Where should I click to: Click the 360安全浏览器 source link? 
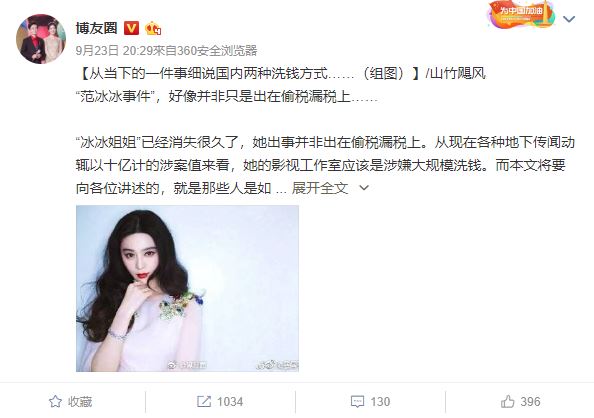(217, 50)
